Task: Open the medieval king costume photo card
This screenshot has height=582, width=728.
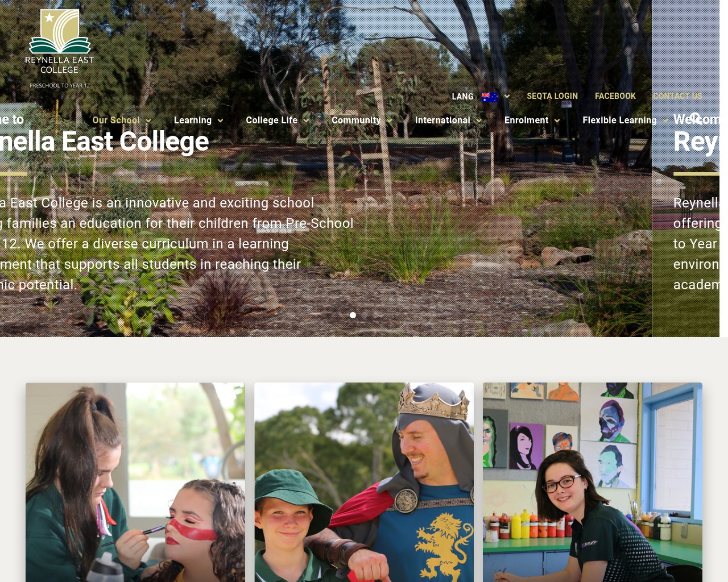Action: pyautogui.click(x=364, y=482)
